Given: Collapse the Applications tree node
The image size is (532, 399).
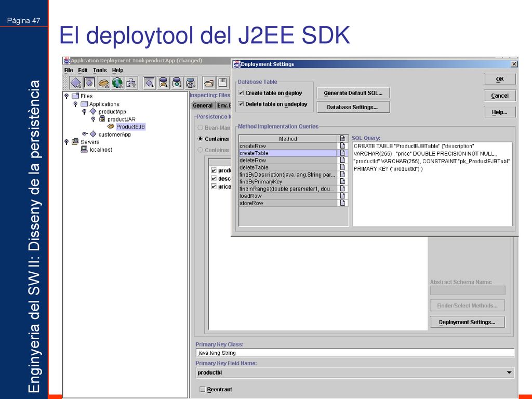Looking at the screenshot, I should click(x=75, y=104).
